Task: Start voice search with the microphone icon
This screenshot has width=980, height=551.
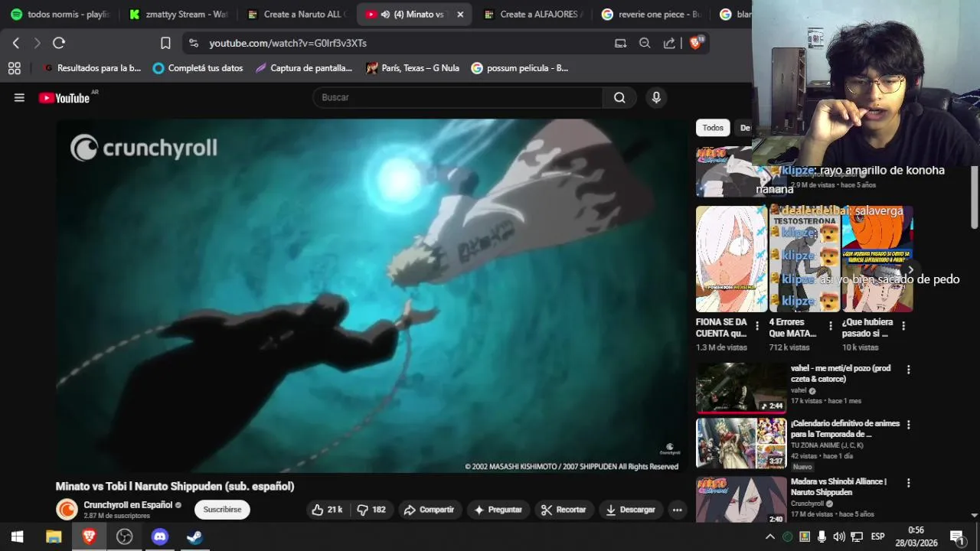Action: [655, 97]
